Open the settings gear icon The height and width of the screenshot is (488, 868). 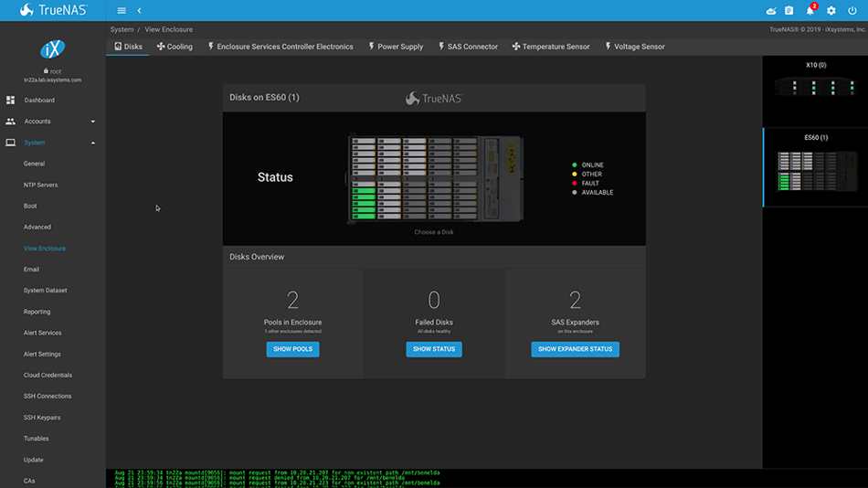coord(831,11)
